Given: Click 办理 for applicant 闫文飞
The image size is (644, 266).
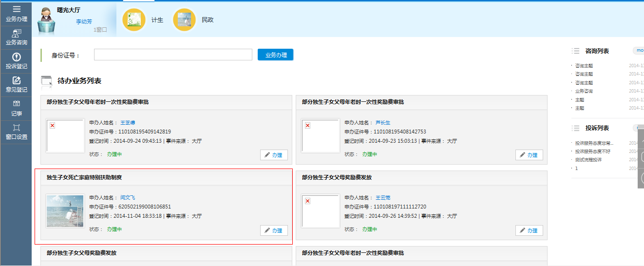Looking at the screenshot, I should point(274,230).
